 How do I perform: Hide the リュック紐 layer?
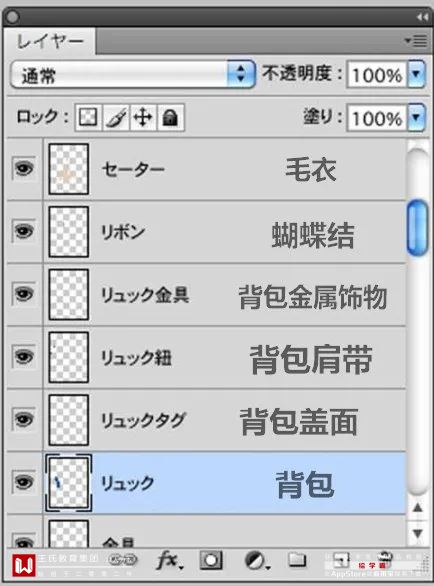[x=24, y=357]
